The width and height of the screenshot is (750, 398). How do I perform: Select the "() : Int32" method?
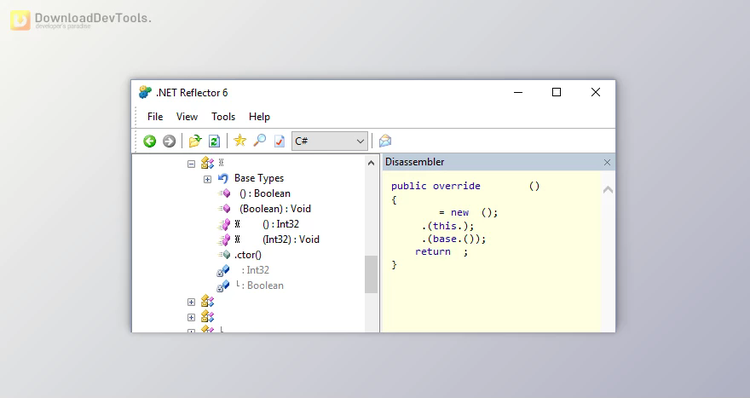[281, 224]
